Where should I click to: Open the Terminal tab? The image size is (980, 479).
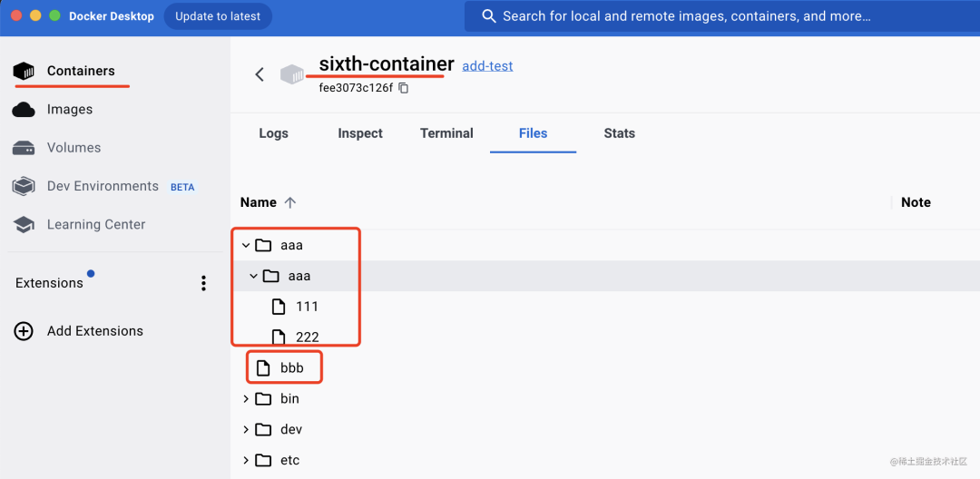446,133
